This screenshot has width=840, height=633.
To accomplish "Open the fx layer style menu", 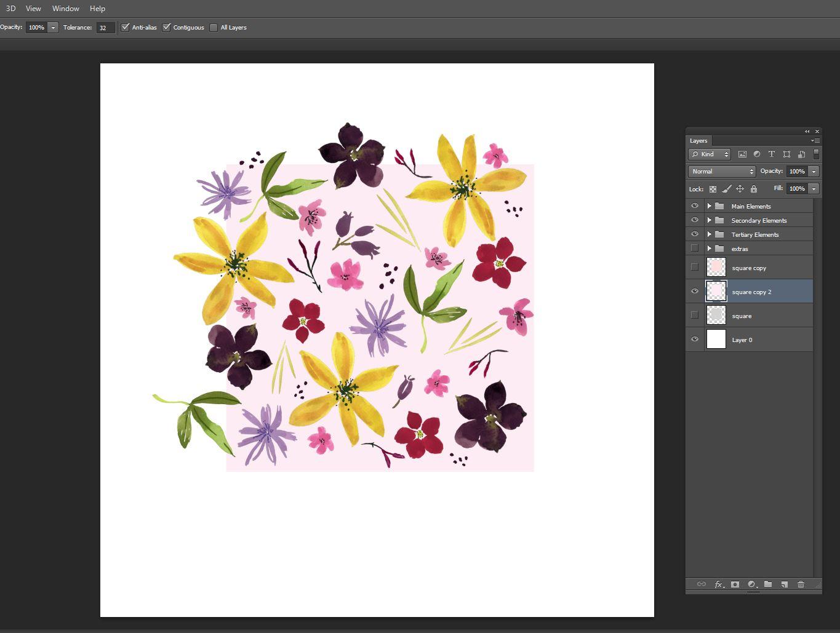I will tap(718, 584).
